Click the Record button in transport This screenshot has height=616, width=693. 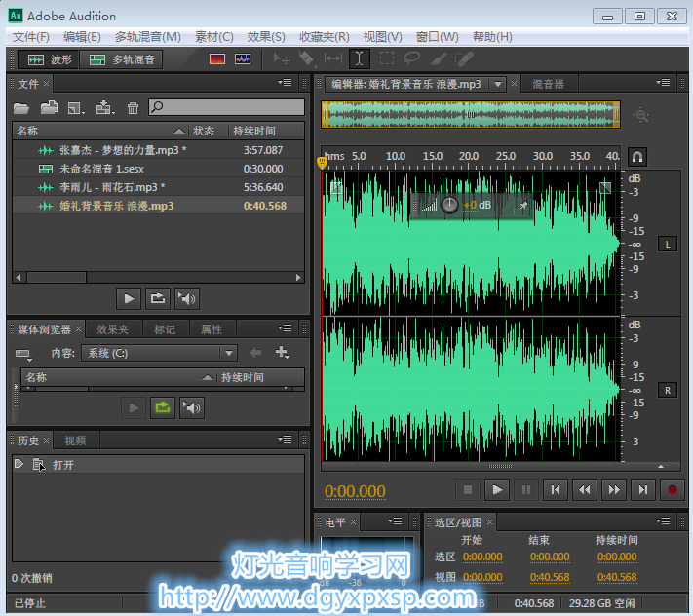coord(671,490)
